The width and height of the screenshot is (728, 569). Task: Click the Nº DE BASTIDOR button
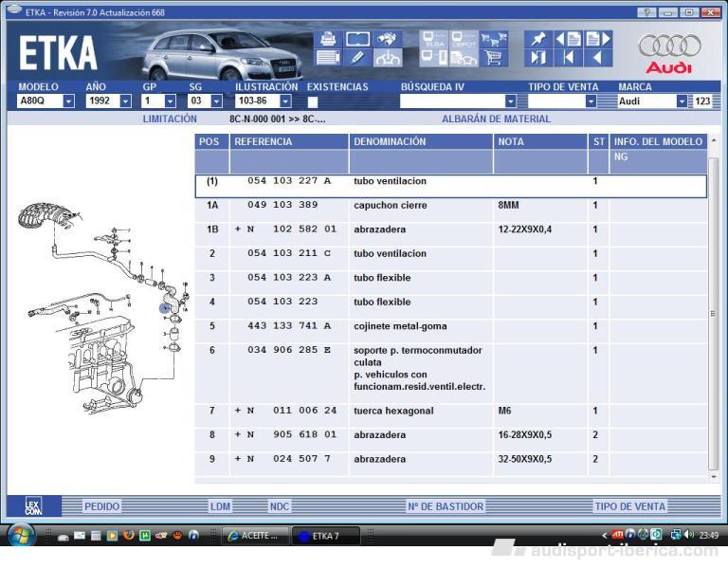[446, 506]
